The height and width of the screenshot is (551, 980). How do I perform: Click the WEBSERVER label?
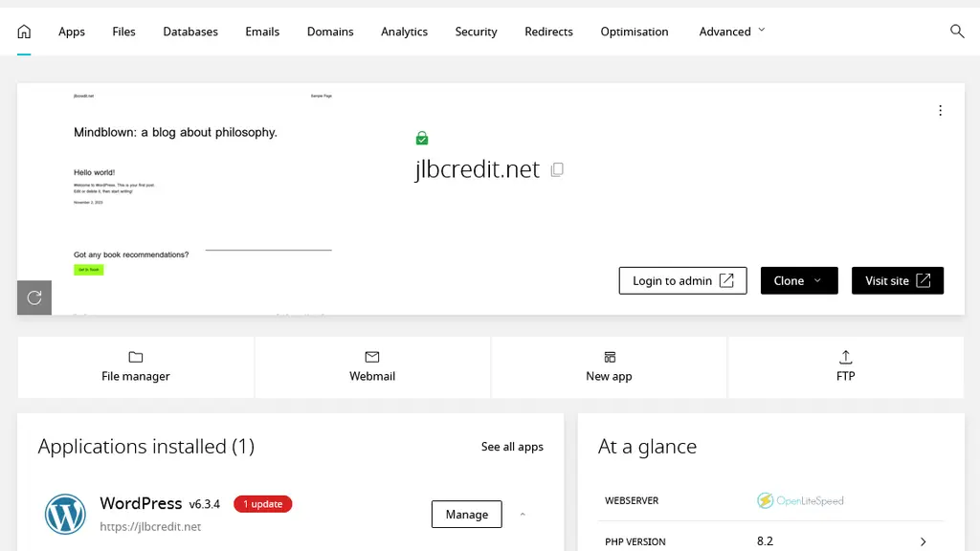coord(632,500)
